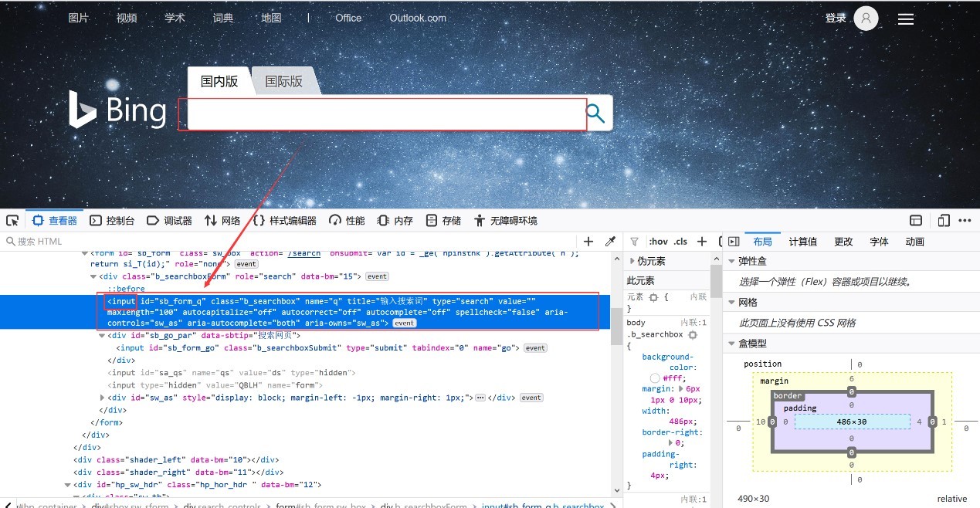Collapse the sidebar pane toggle icon
The height and width of the screenshot is (508, 980).
(x=734, y=242)
